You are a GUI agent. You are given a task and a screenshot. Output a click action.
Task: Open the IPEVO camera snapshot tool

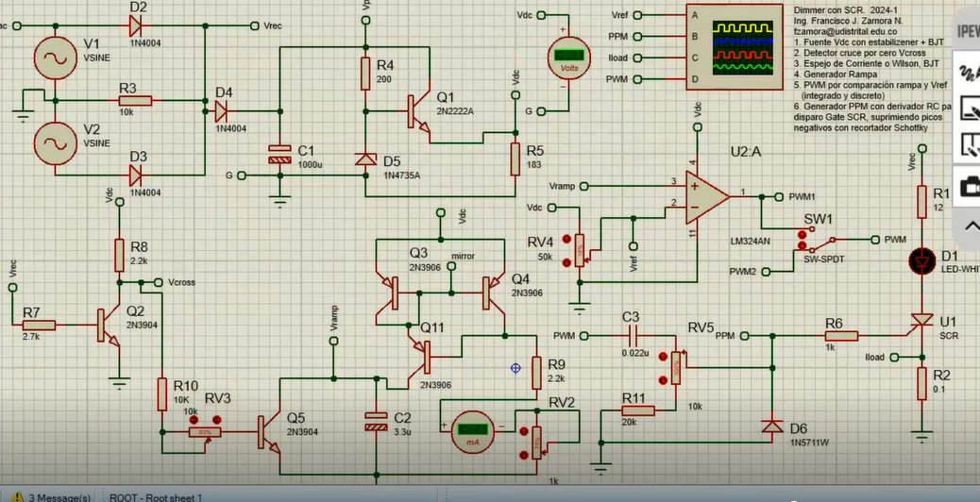(x=970, y=186)
